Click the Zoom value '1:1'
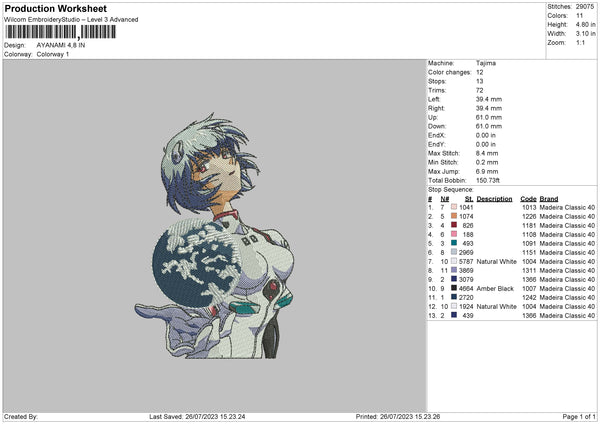This screenshot has height=424, width=600. 580,42
